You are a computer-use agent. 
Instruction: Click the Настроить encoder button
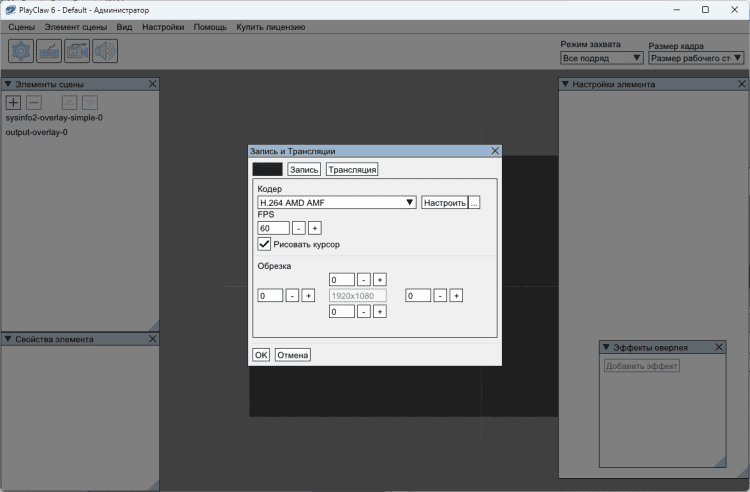[x=444, y=203]
